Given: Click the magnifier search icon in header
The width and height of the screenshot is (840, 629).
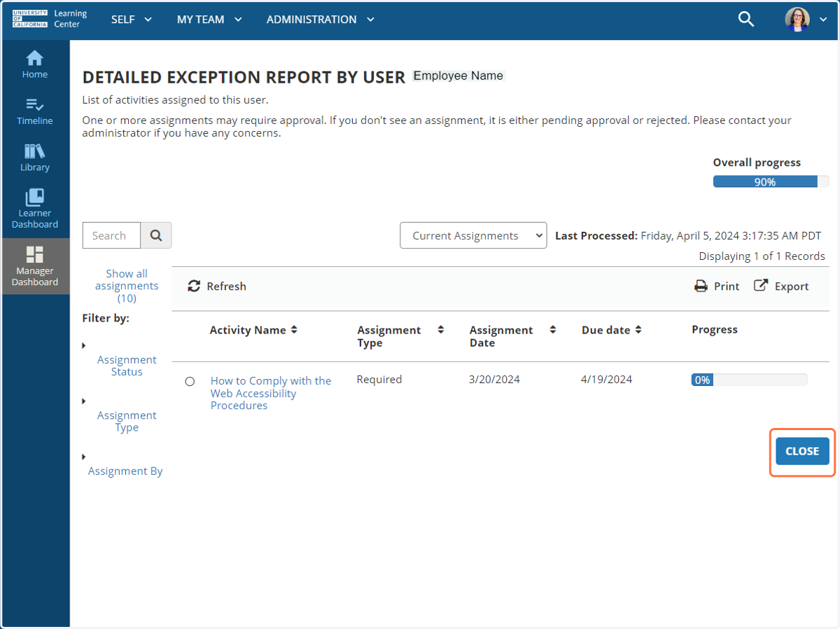Looking at the screenshot, I should pyautogui.click(x=746, y=20).
